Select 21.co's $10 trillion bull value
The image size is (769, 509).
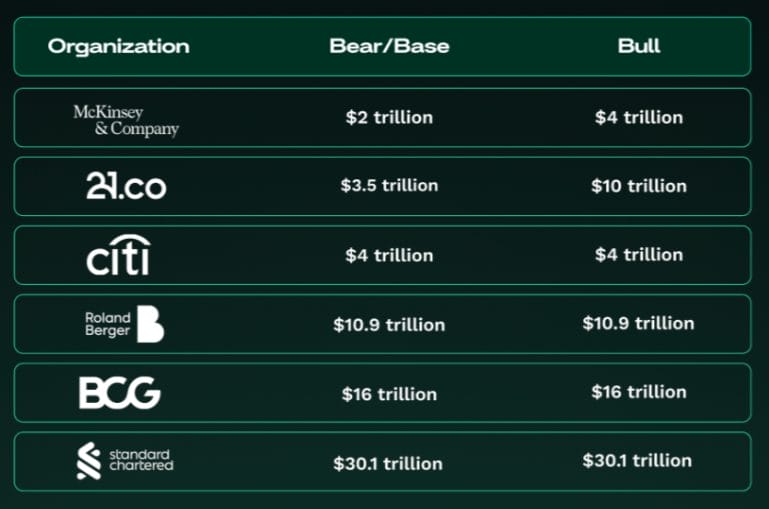click(639, 186)
